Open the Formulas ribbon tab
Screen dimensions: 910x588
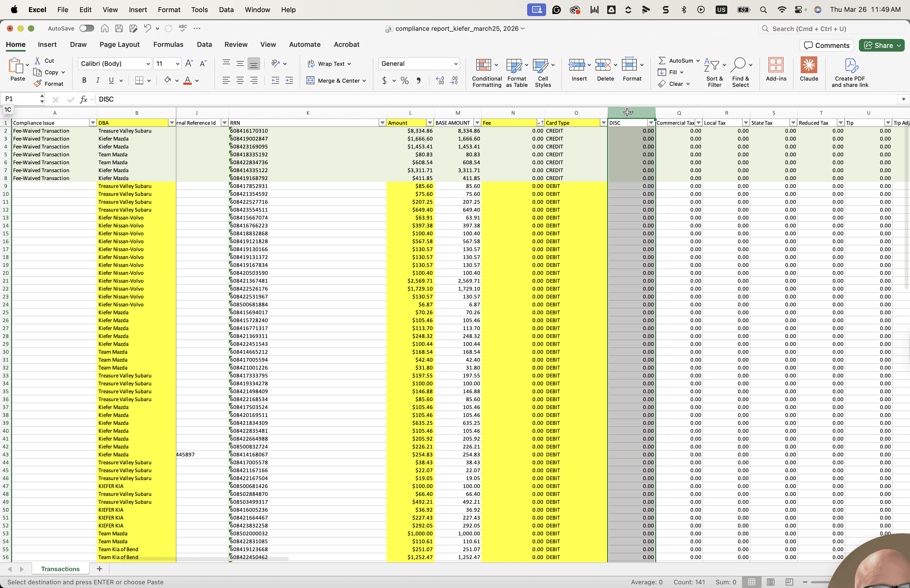169,44
